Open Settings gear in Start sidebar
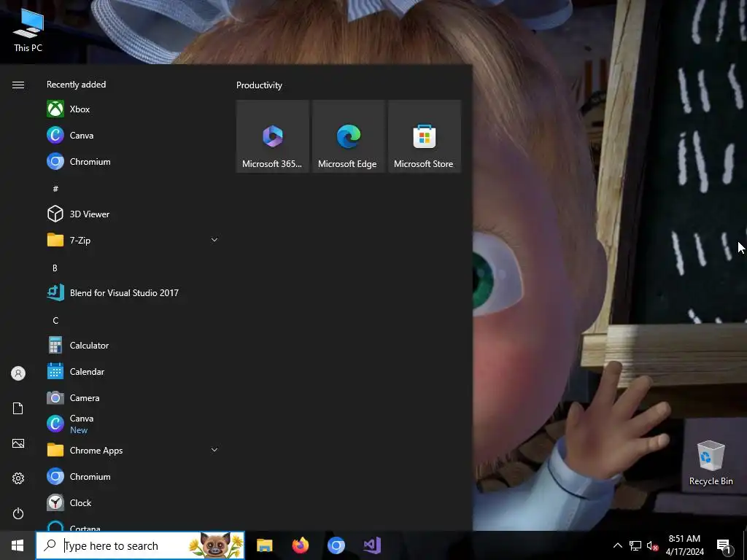This screenshot has width=747, height=560. 18,478
